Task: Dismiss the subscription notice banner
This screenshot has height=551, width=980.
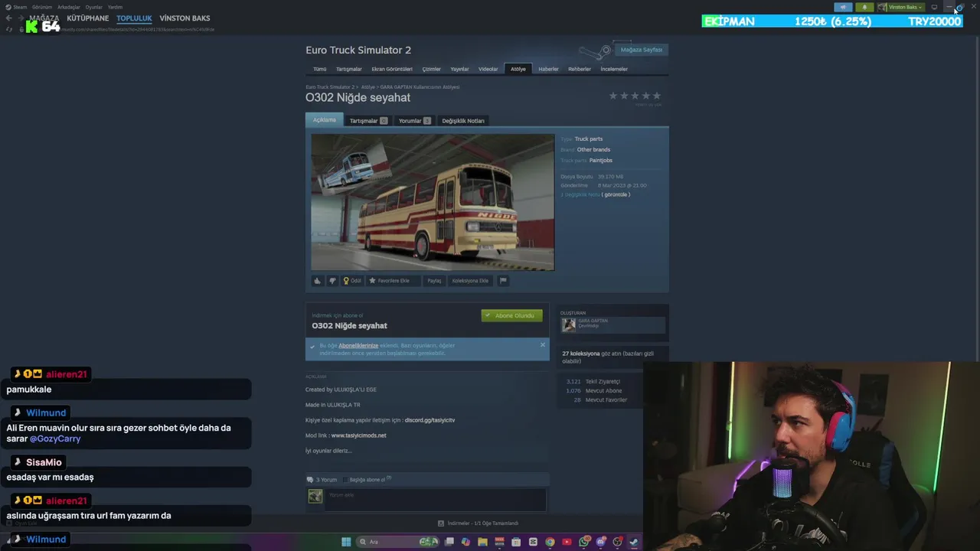Action: pyautogui.click(x=543, y=344)
